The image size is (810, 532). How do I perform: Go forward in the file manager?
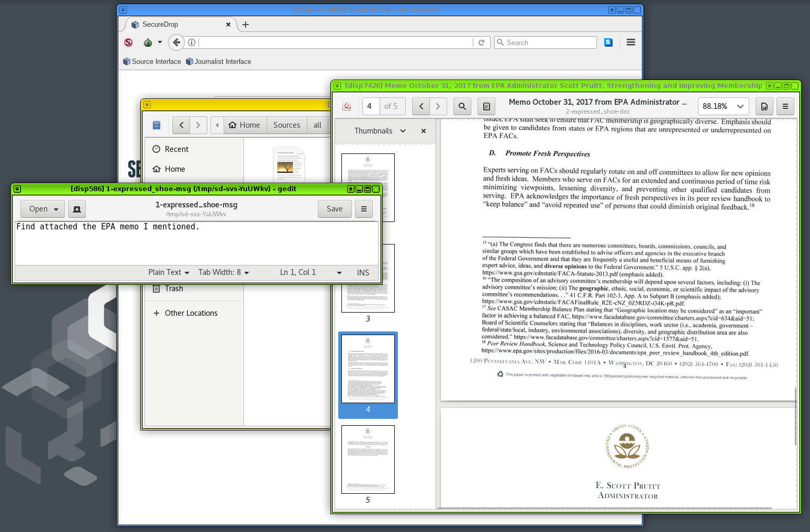coord(198,125)
